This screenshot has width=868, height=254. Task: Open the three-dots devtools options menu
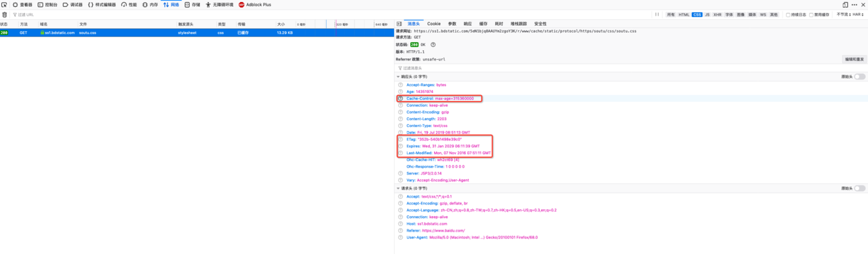[x=854, y=4]
